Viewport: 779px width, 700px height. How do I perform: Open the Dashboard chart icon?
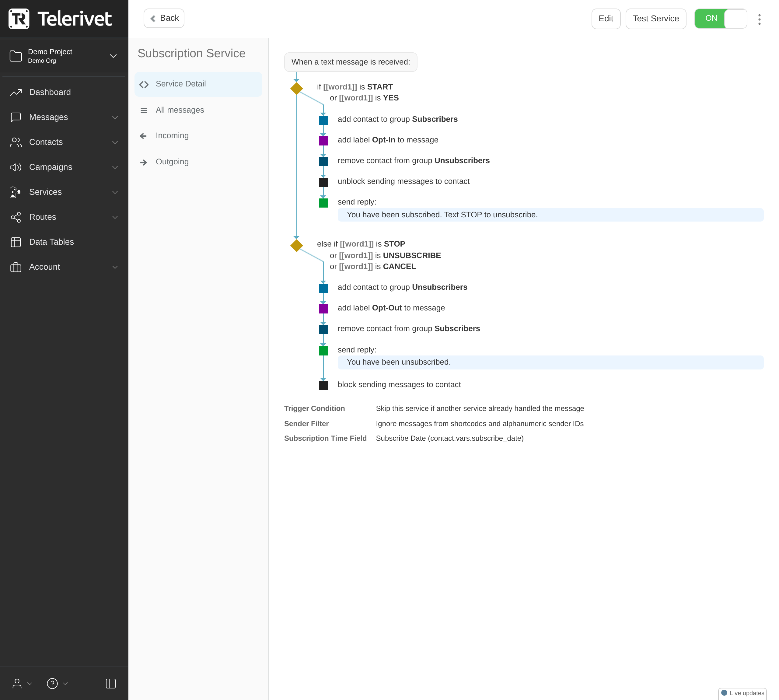(16, 92)
